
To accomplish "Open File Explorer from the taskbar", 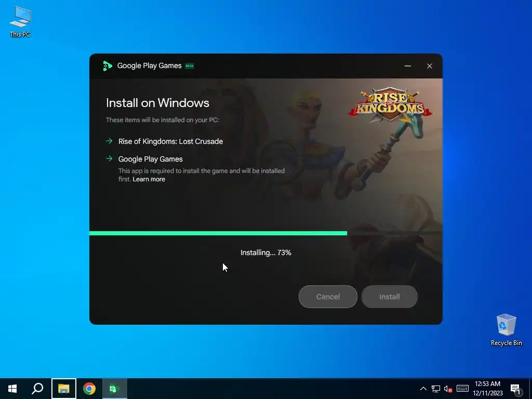I will pyautogui.click(x=64, y=389).
